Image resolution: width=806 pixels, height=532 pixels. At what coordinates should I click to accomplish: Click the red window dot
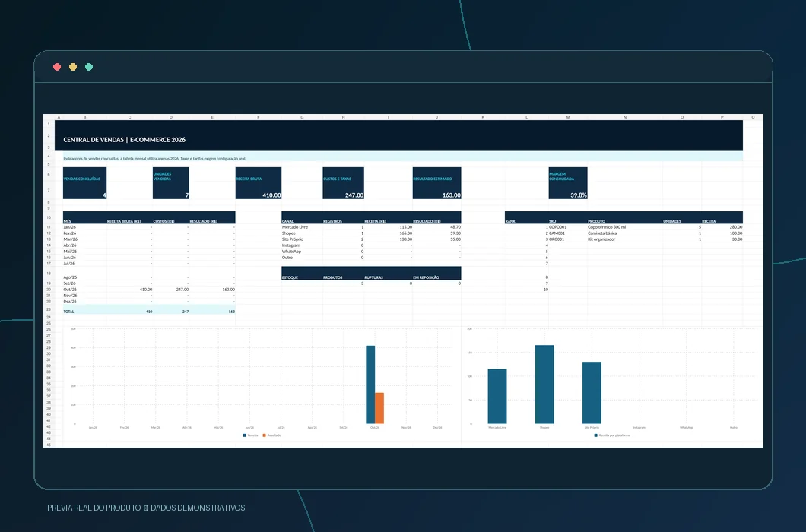tap(57, 67)
